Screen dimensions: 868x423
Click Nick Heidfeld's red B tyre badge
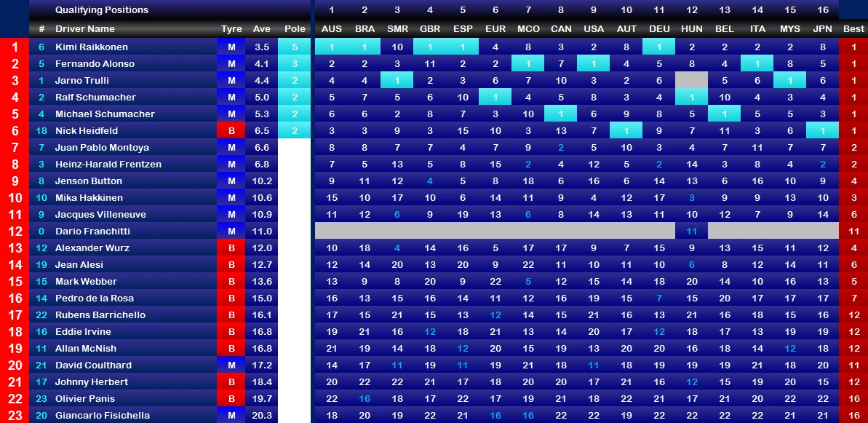[231, 130]
